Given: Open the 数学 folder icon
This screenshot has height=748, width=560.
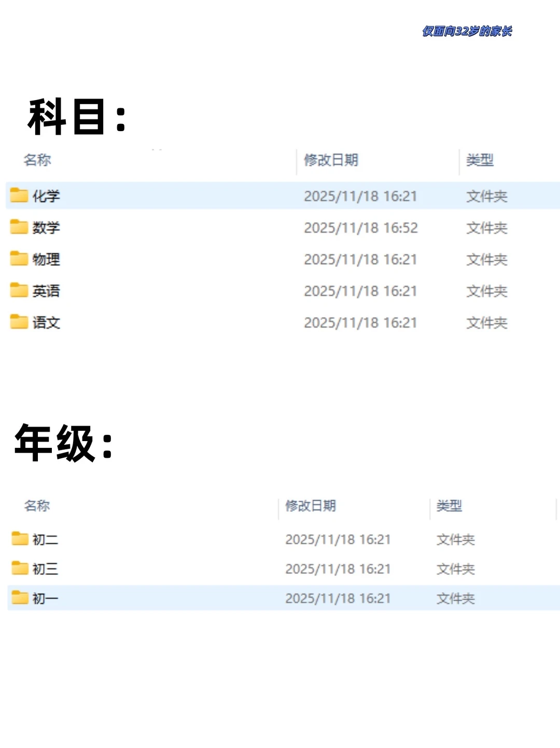Looking at the screenshot, I should 18,228.
